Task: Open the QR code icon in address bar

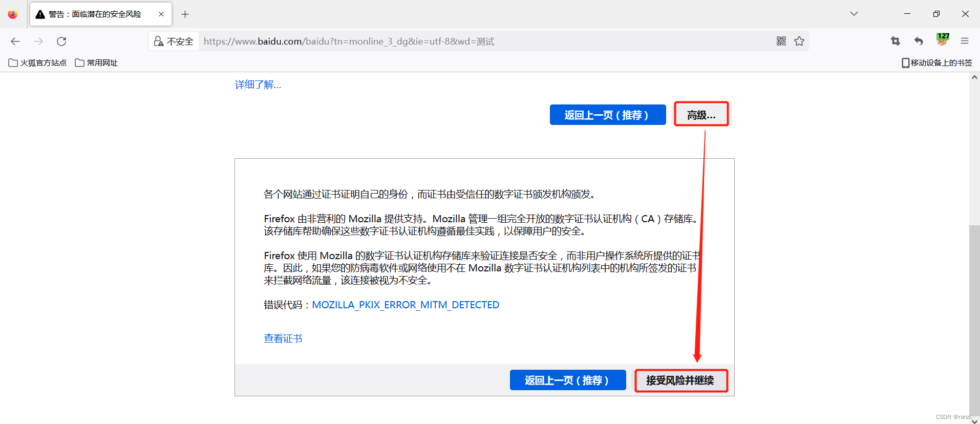Action: 781,41
